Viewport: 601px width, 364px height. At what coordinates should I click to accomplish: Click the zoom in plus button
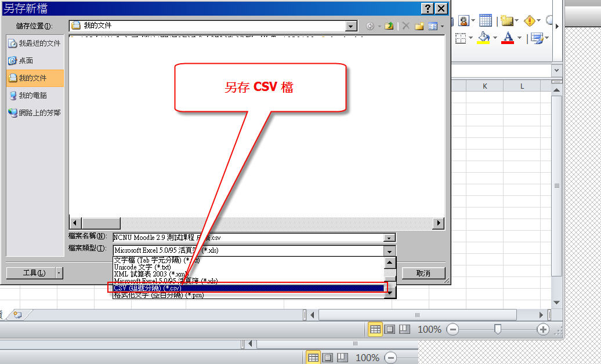(x=543, y=329)
